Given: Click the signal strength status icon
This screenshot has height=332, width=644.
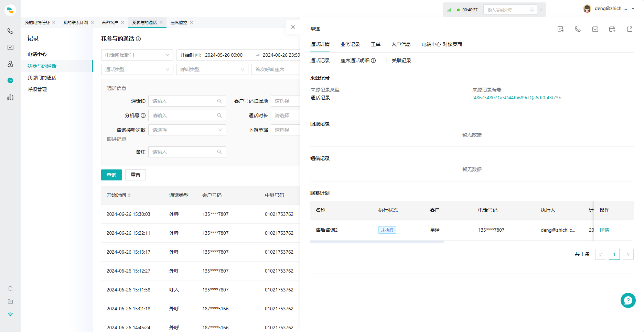Looking at the screenshot, I should pos(449,10).
